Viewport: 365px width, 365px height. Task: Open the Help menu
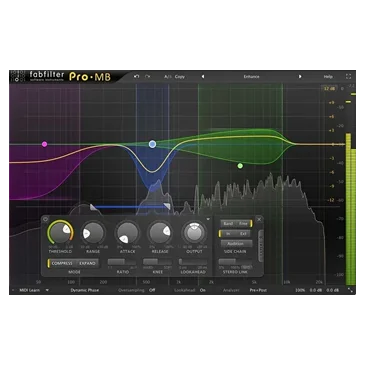[328, 77]
